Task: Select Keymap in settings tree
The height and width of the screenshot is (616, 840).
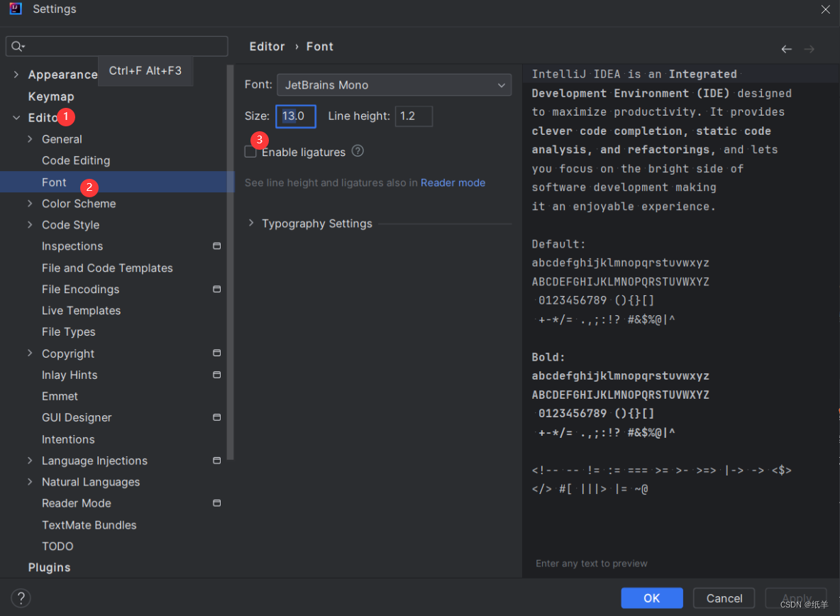Action: point(51,97)
